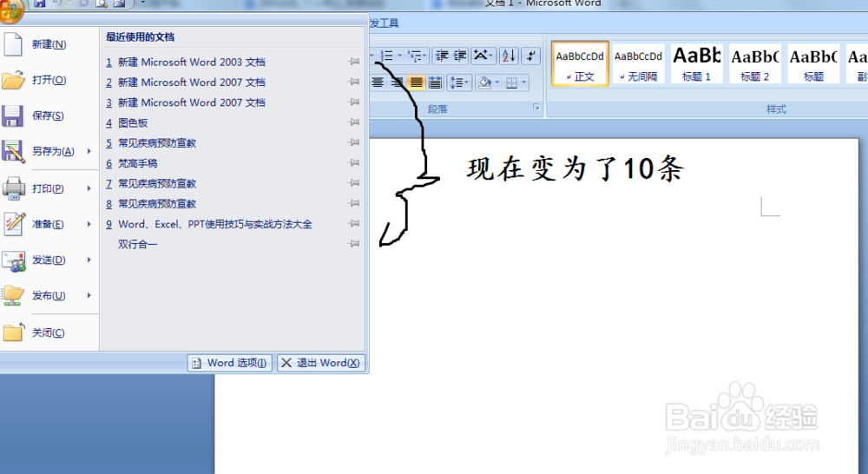Click the shading paint bucket
This screenshot has width=868, height=474.
(x=485, y=83)
